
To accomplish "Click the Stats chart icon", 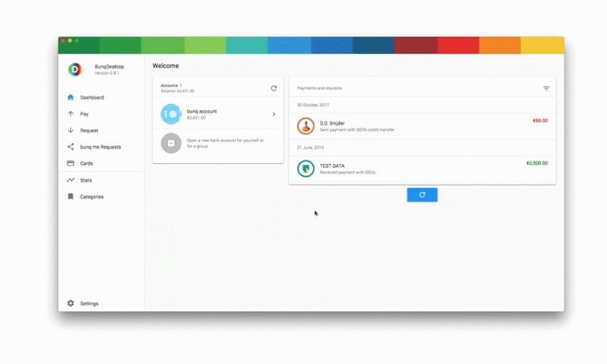I will [x=71, y=180].
